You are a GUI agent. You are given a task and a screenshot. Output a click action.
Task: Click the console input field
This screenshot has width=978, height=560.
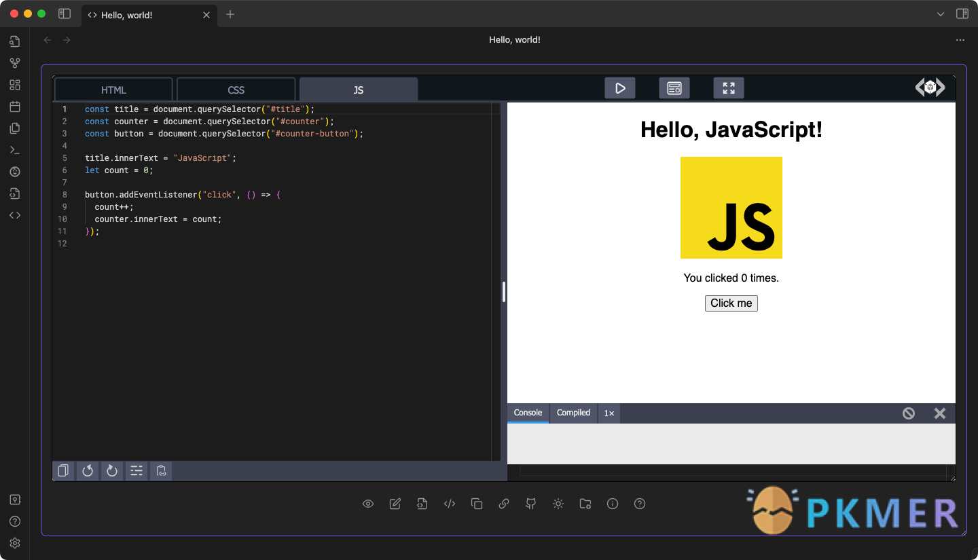point(733,470)
